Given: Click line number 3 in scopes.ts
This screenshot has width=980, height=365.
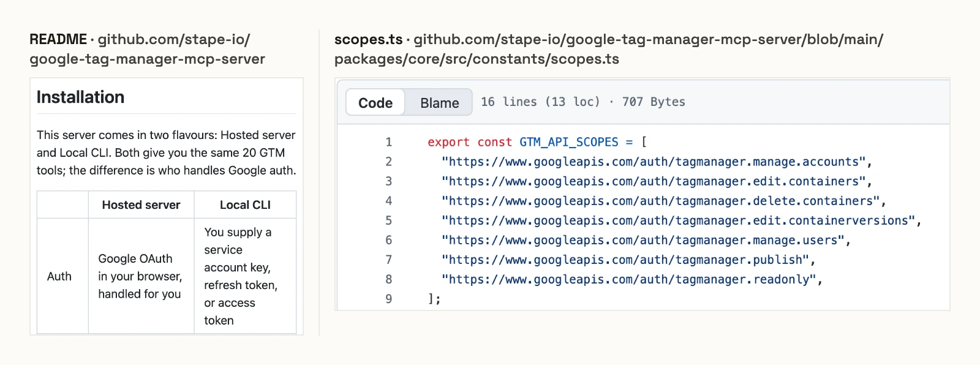Looking at the screenshot, I should [388, 181].
